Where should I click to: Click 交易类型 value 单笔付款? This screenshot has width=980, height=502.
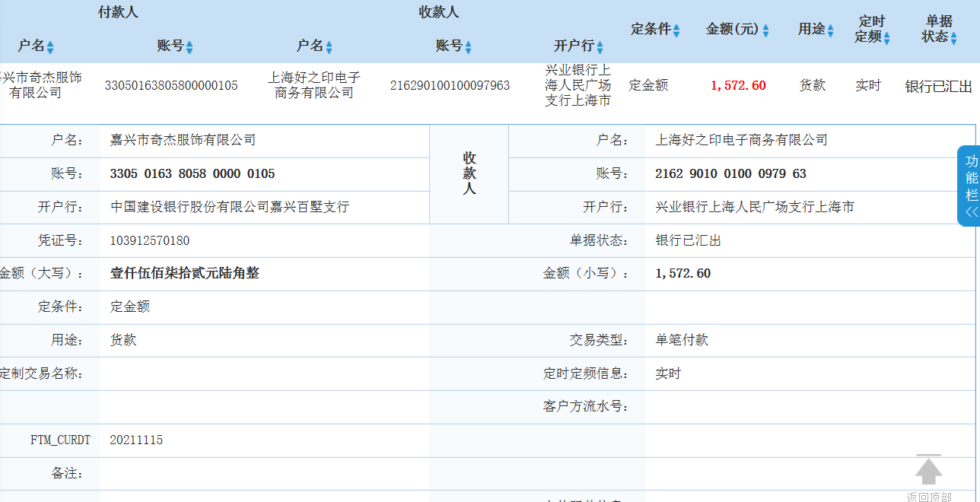click(682, 340)
